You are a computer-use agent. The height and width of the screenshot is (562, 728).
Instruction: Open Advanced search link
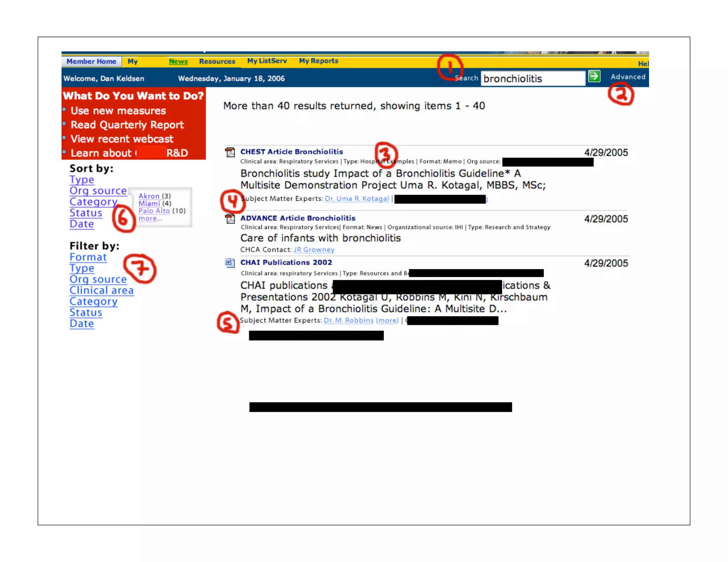pyautogui.click(x=628, y=77)
